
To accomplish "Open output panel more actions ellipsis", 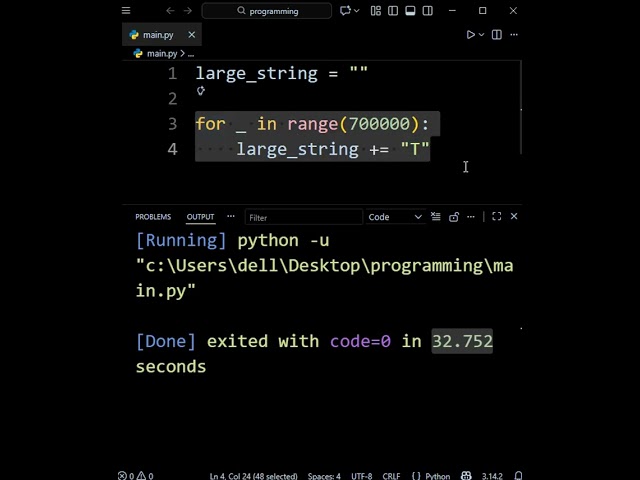I will coord(471,217).
